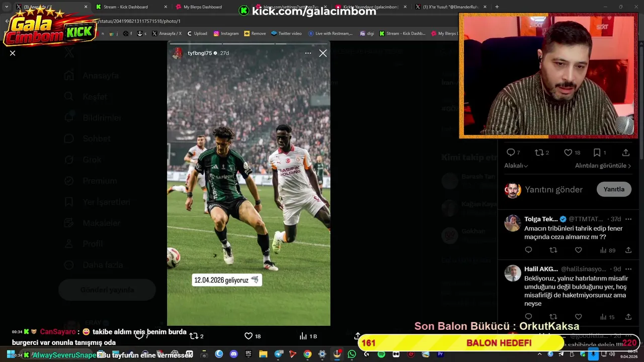Switch to Stream - Kick Dashboard tab

tap(130, 7)
